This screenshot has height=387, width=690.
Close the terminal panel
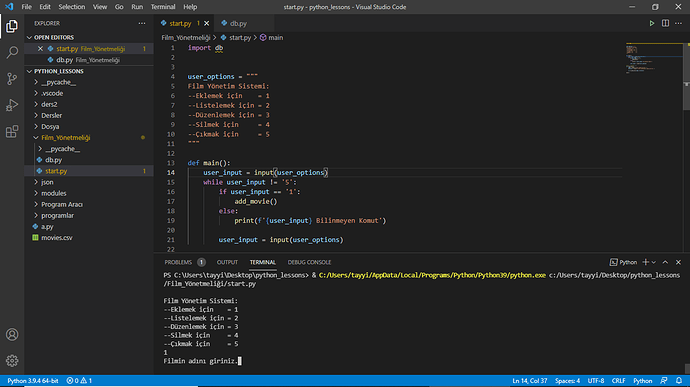pyautogui.click(x=679, y=262)
